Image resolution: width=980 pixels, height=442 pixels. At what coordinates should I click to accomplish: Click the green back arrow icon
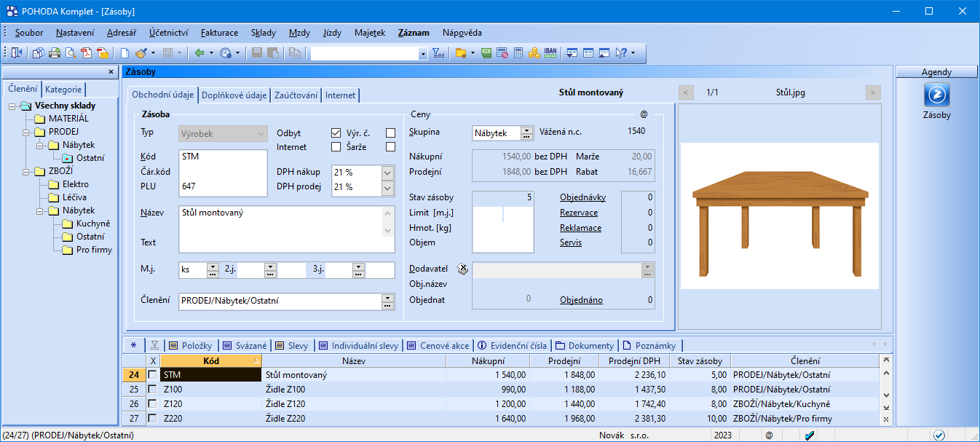[199, 53]
